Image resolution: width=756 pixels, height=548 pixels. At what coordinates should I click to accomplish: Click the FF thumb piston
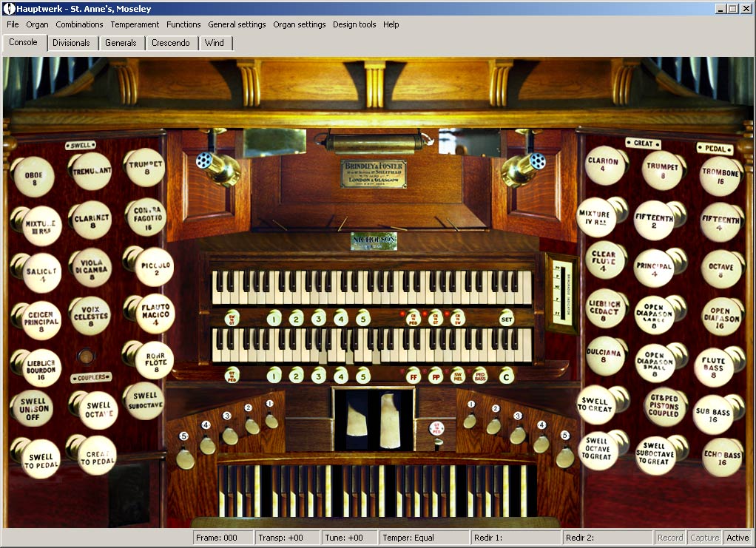(x=414, y=376)
